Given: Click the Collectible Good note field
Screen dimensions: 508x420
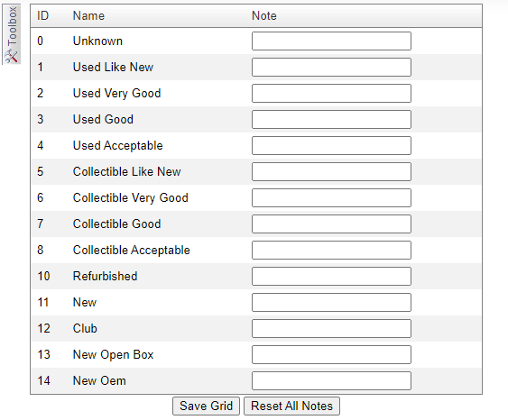Looking at the screenshot, I should pos(331,224).
